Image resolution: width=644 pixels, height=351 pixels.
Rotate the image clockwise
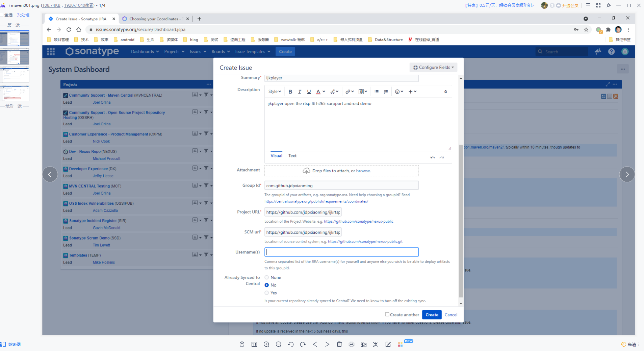pos(303,344)
